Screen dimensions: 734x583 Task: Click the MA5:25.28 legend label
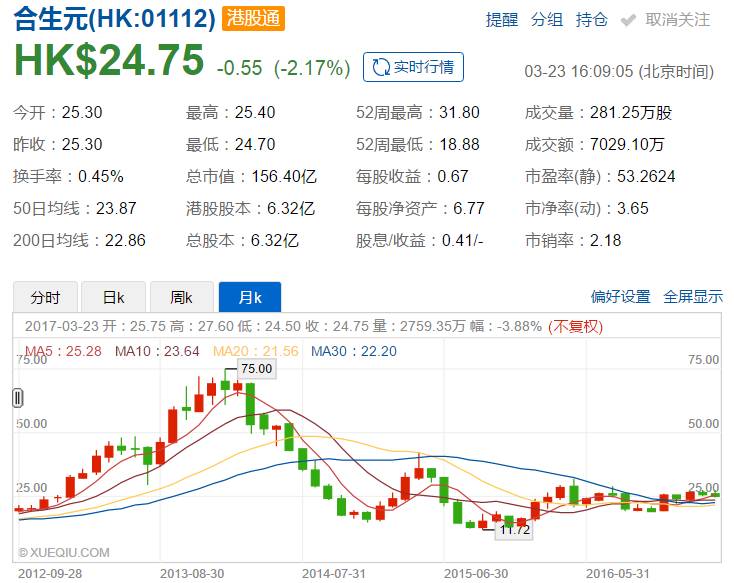[x=64, y=351]
